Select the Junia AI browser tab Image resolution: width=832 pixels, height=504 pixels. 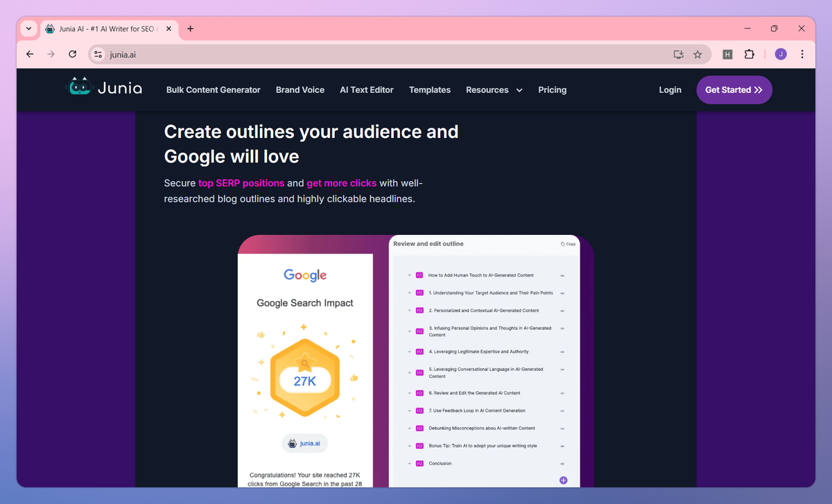pyautogui.click(x=107, y=28)
